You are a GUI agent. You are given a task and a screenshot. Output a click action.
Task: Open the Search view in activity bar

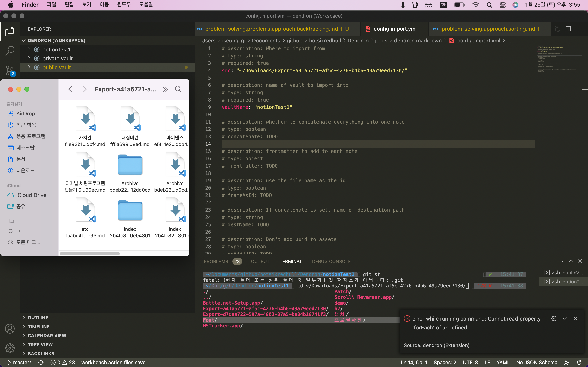click(x=10, y=51)
